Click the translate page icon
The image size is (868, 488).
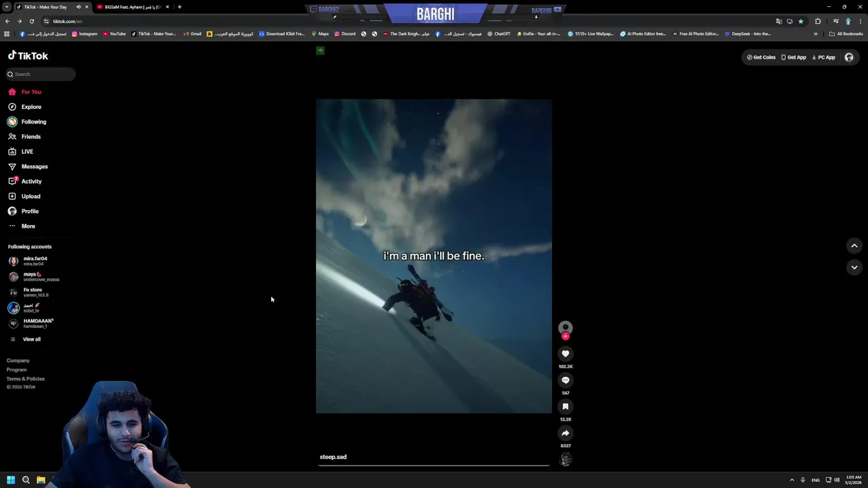click(779, 21)
